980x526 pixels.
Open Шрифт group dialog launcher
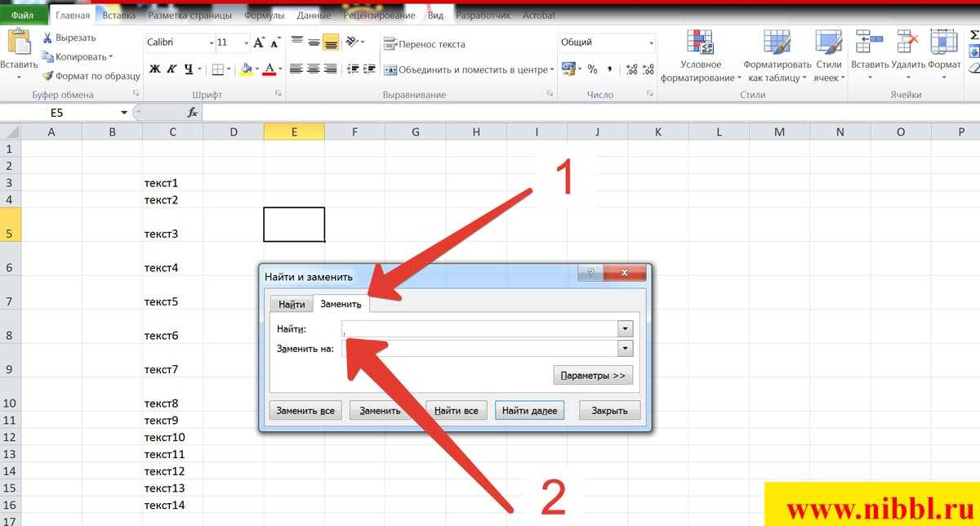pyautogui.click(x=278, y=95)
